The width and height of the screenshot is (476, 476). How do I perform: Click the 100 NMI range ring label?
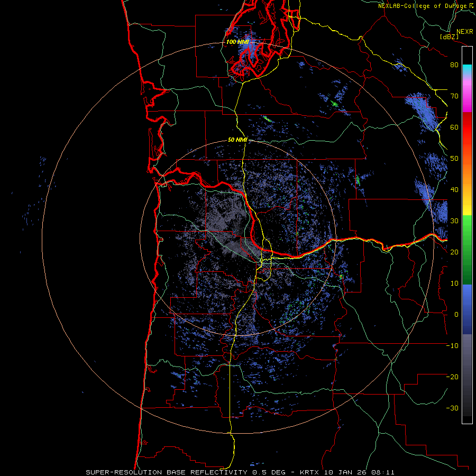tap(237, 42)
